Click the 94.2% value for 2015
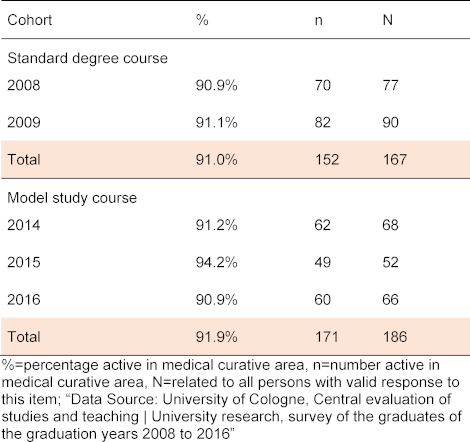This screenshot has height=442, width=470. click(217, 262)
